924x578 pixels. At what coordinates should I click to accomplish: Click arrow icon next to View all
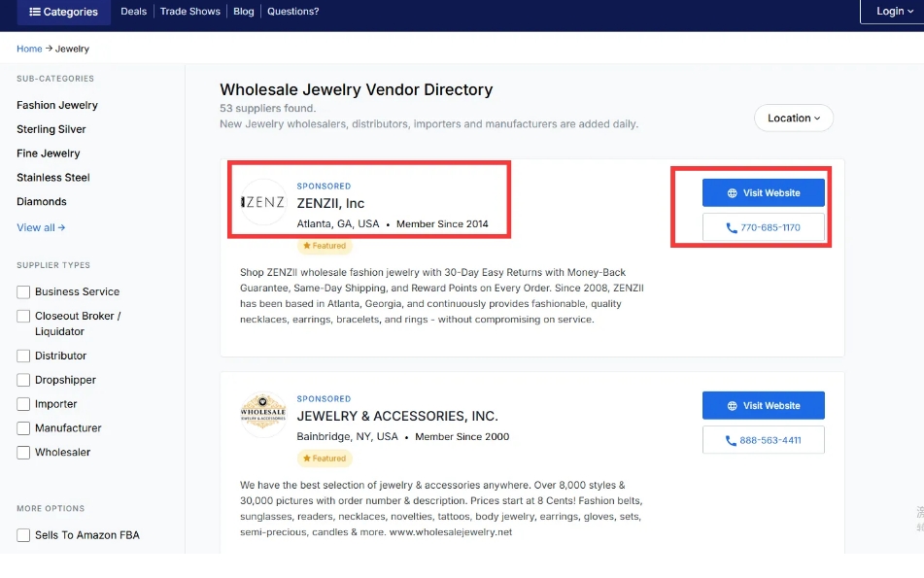(61, 227)
